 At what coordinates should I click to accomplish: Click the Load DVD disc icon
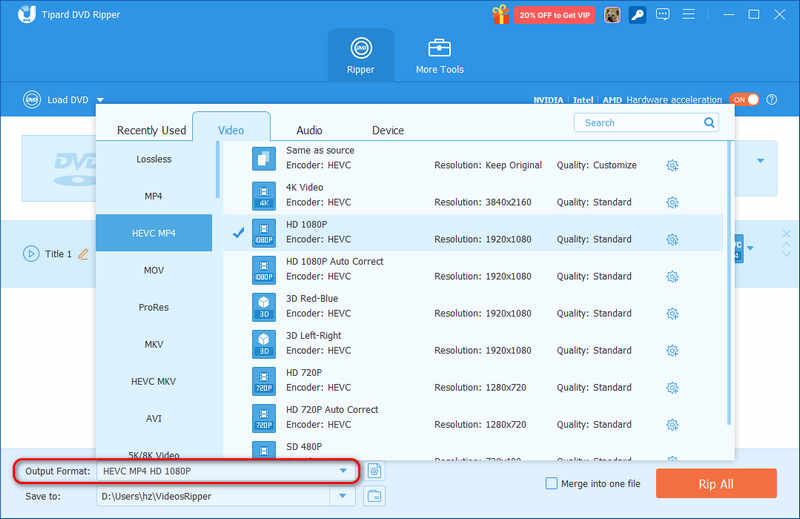(32, 100)
